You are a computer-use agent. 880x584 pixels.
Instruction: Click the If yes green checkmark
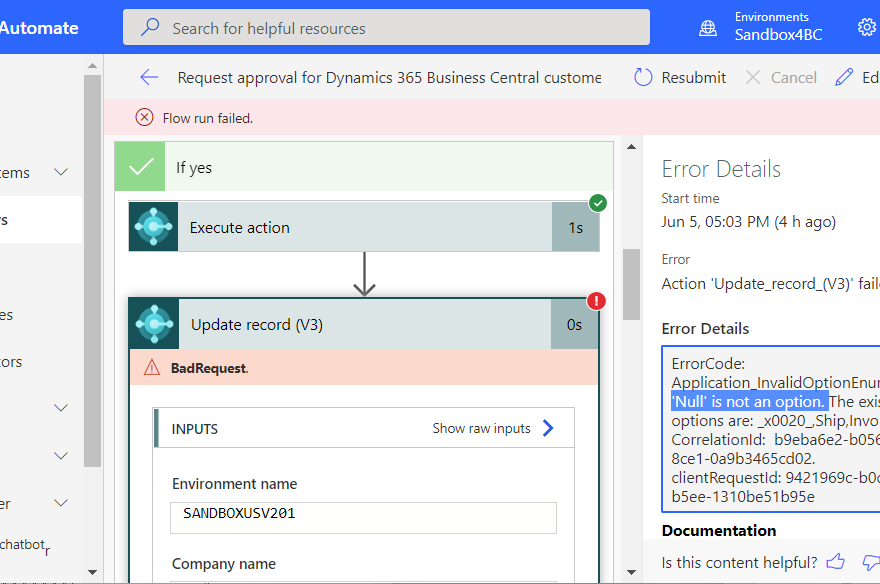point(140,167)
